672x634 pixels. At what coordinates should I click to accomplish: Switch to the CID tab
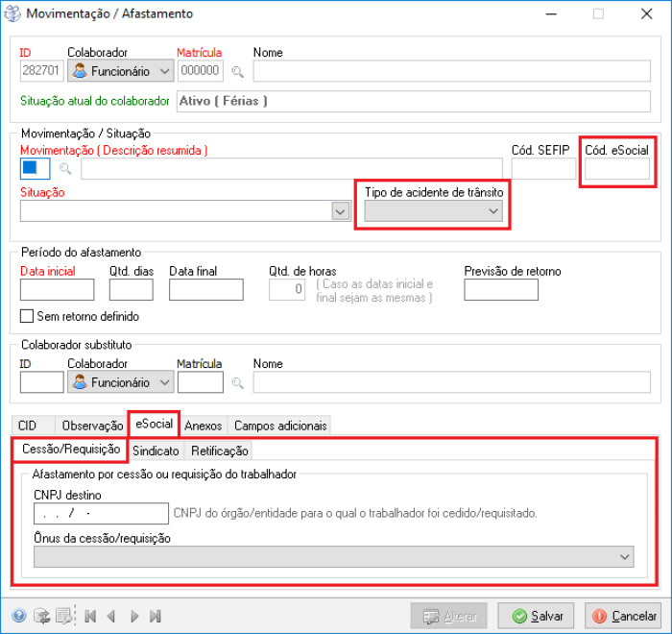[x=27, y=425]
